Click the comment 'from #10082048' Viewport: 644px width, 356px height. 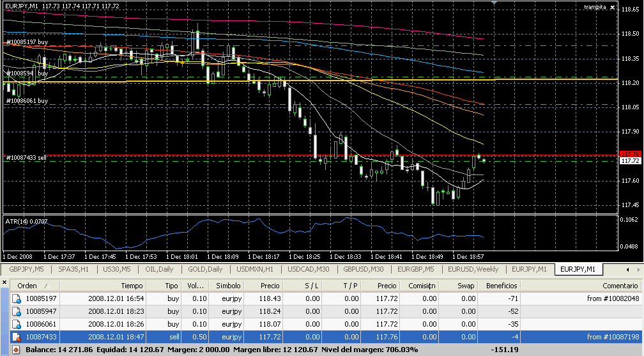[x=613, y=298]
